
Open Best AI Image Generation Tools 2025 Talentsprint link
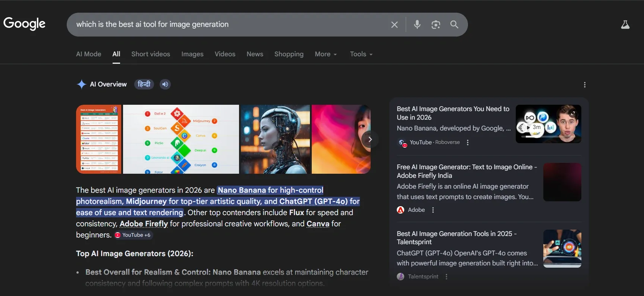457,238
